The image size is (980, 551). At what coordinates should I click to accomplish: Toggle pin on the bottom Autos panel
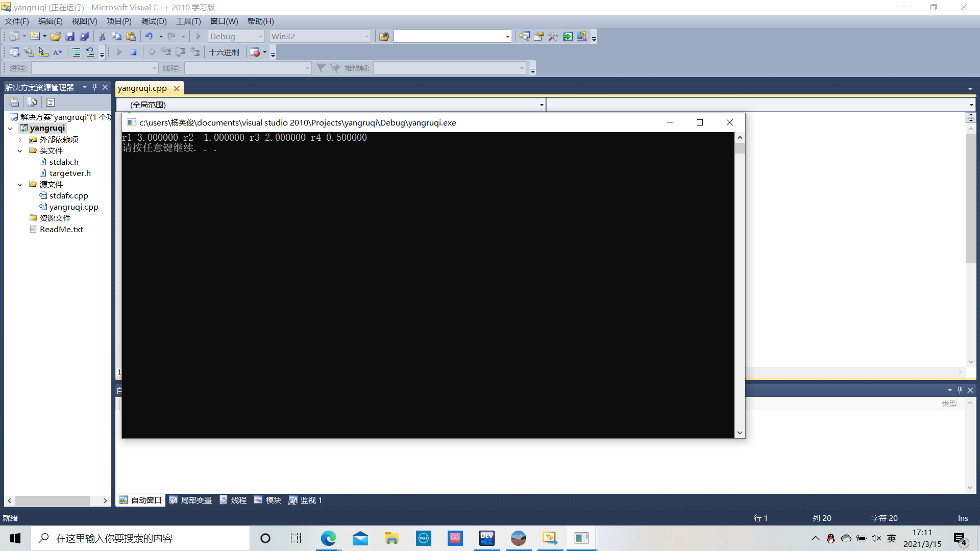point(960,390)
